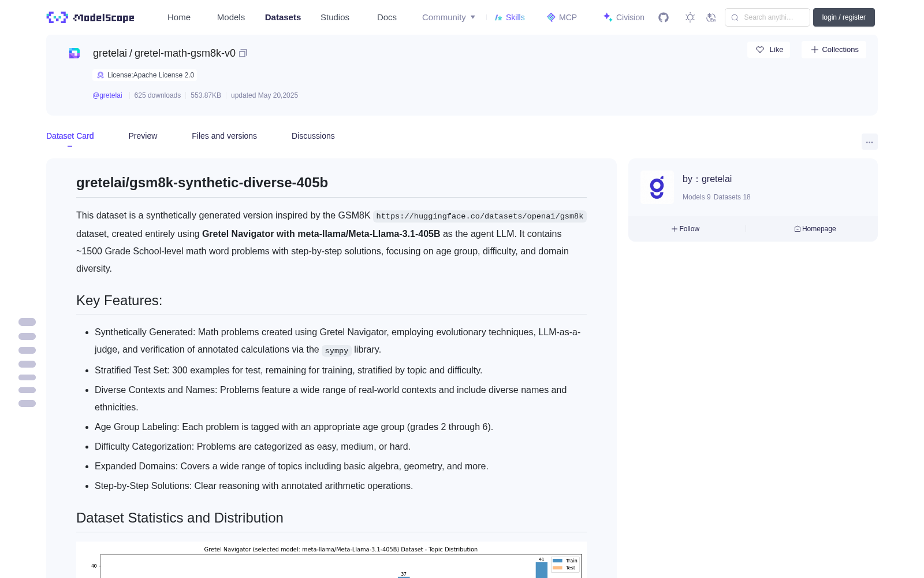Open the Docs menu item
Viewport: 924px width, 578px height.
(x=387, y=17)
